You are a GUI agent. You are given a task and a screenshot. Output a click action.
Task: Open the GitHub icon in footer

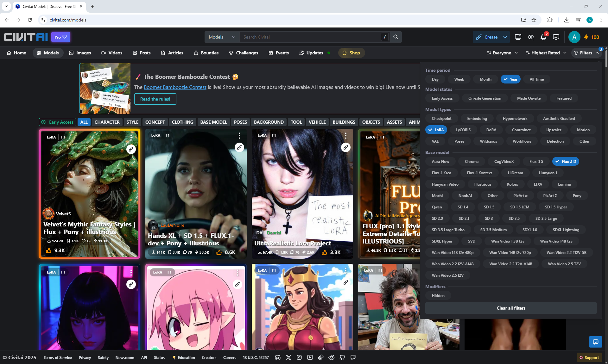342,357
